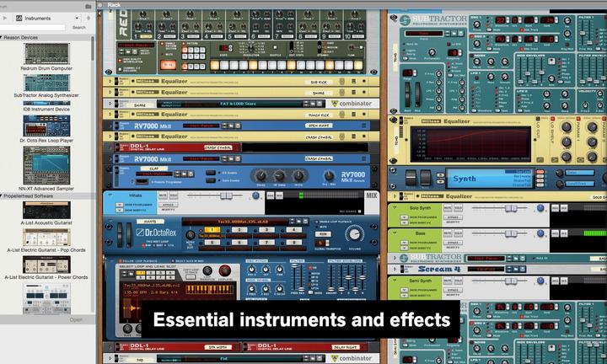The height and width of the screenshot is (364, 607).
Task: Choose Redrum pattern bank A
Action: click(x=185, y=67)
